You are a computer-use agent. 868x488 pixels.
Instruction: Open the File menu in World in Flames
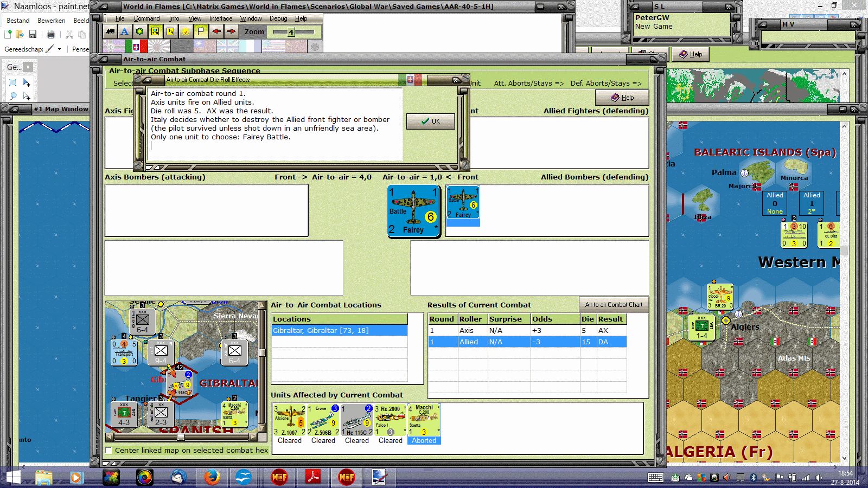pyautogui.click(x=120, y=18)
